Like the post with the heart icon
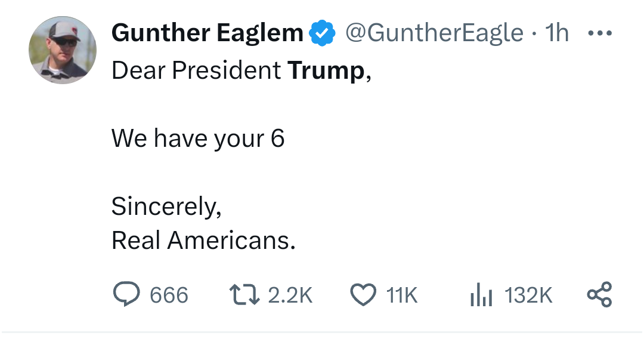644x348 pixels. [362, 295]
